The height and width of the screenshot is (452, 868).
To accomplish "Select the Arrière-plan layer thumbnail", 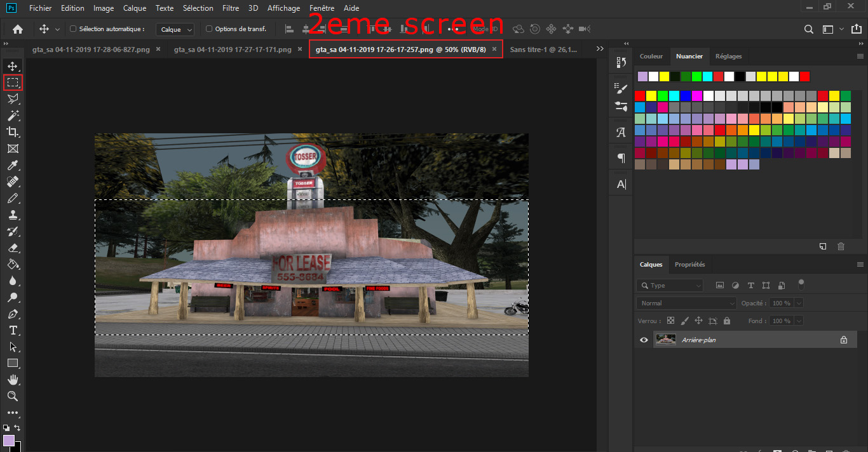I will click(x=666, y=340).
